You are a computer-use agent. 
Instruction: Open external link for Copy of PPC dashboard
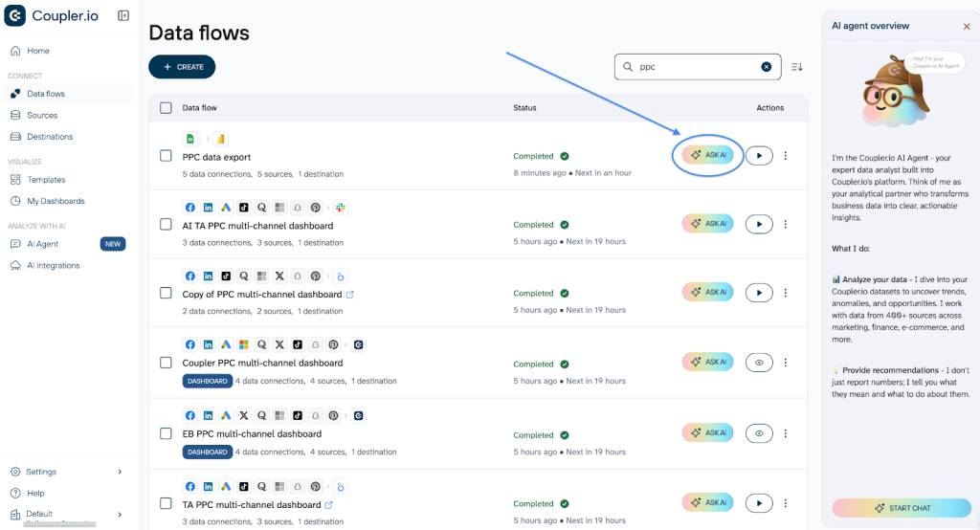(x=349, y=295)
